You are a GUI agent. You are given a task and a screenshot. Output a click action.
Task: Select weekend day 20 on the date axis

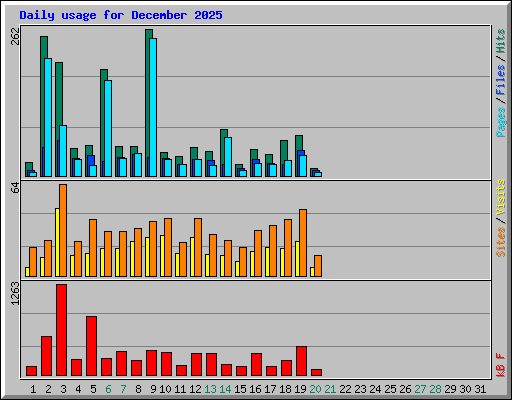click(315, 389)
